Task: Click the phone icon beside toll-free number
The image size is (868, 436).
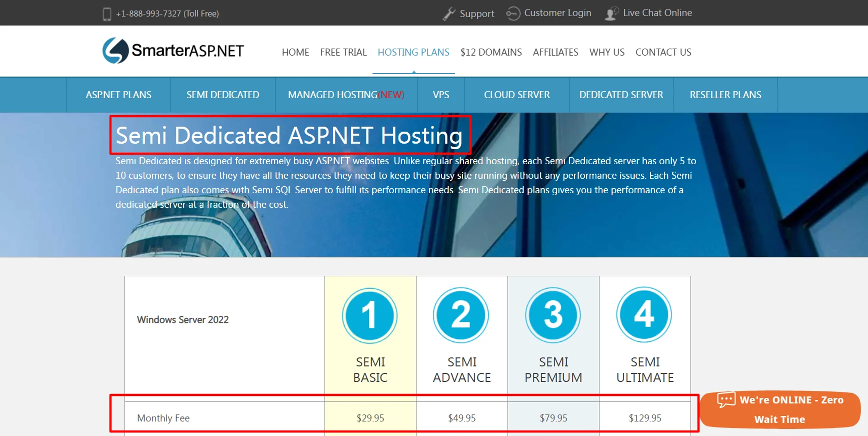Action: coord(107,14)
